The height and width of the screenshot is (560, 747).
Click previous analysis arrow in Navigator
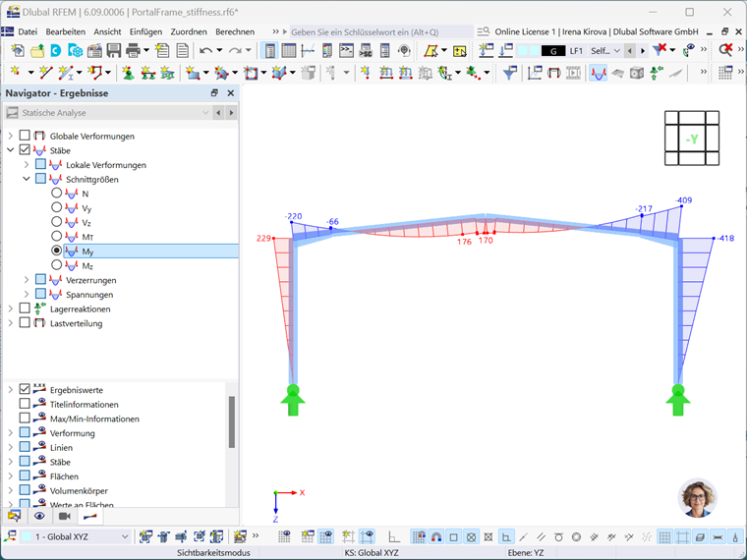pos(218,113)
